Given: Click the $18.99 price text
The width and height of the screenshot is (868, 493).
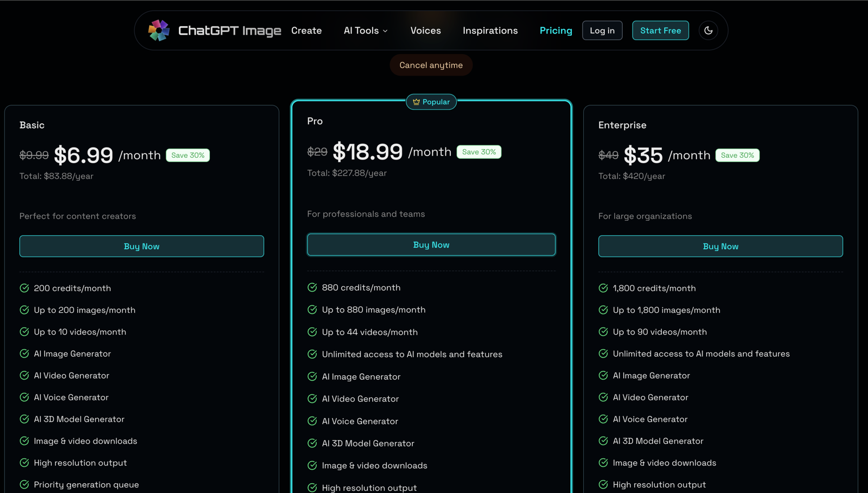Looking at the screenshot, I should (x=368, y=152).
